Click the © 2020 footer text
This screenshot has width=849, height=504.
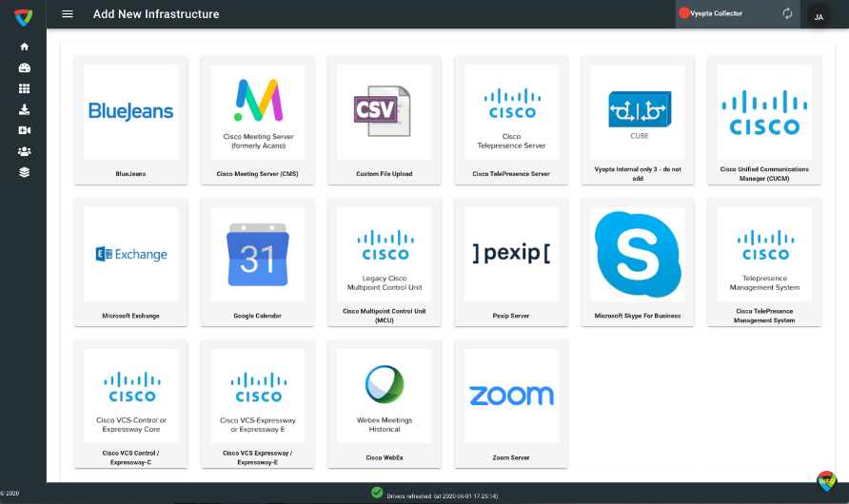click(10, 494)
